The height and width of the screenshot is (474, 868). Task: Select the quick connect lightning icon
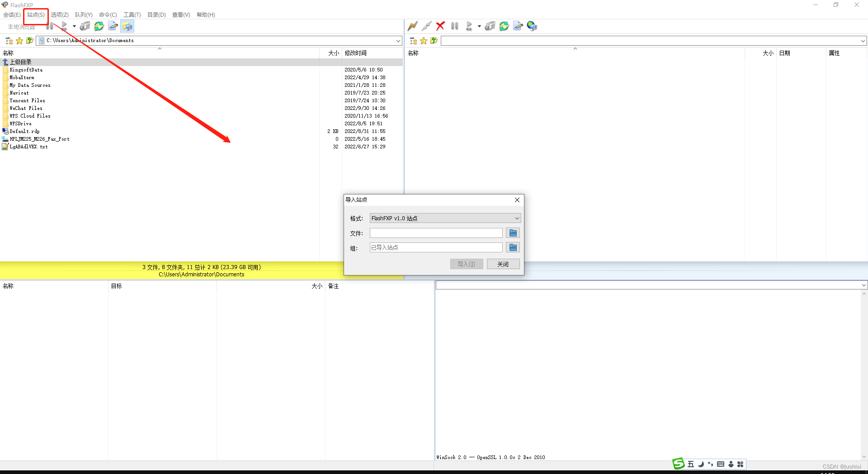[412, 26]
